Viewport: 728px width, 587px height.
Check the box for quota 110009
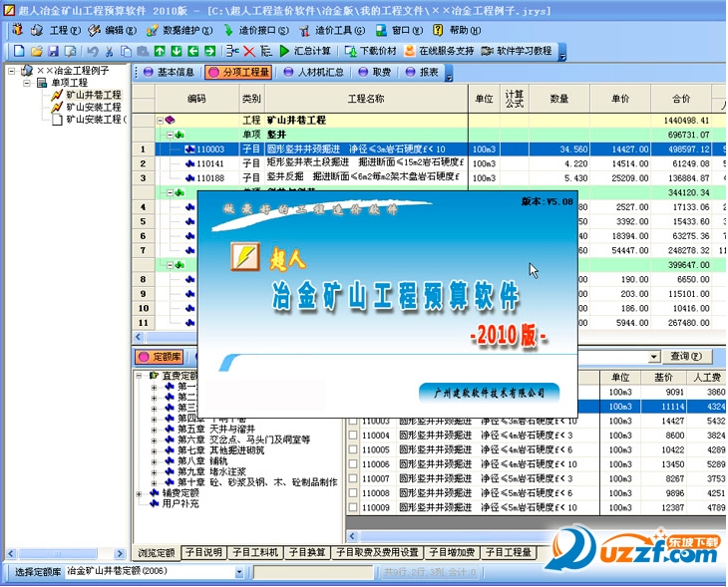click(353, 507)
